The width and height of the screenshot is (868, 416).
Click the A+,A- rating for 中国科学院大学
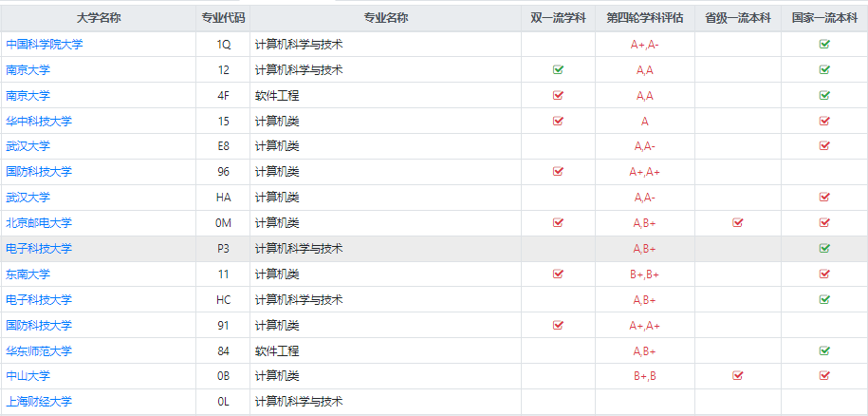point(644,45)
